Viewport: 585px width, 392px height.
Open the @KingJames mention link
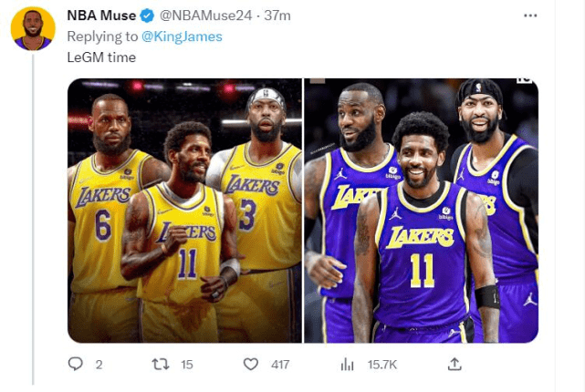coord(182,36)
